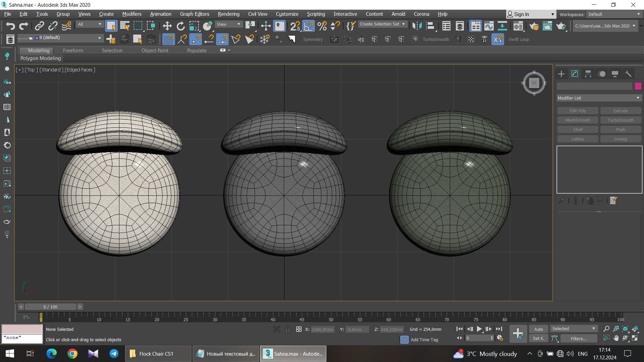Viewport: 644px width, 362px height.
Task: Open the Hierarchy command panel tab
Action: click(588, 74)
